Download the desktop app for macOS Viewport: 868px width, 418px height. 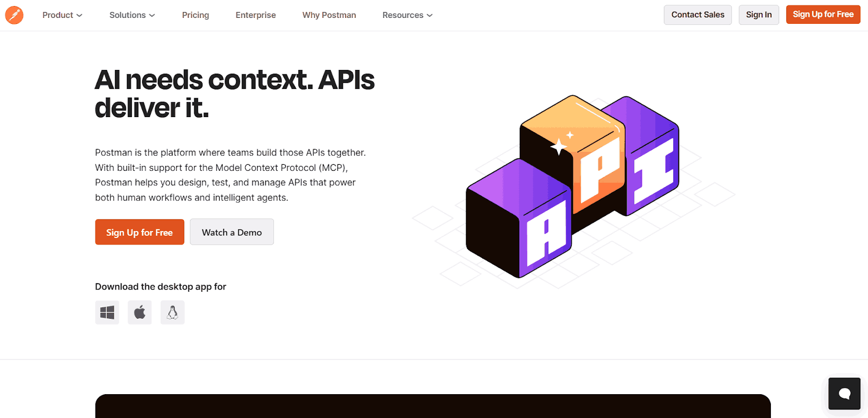click(x=139, y=312)
